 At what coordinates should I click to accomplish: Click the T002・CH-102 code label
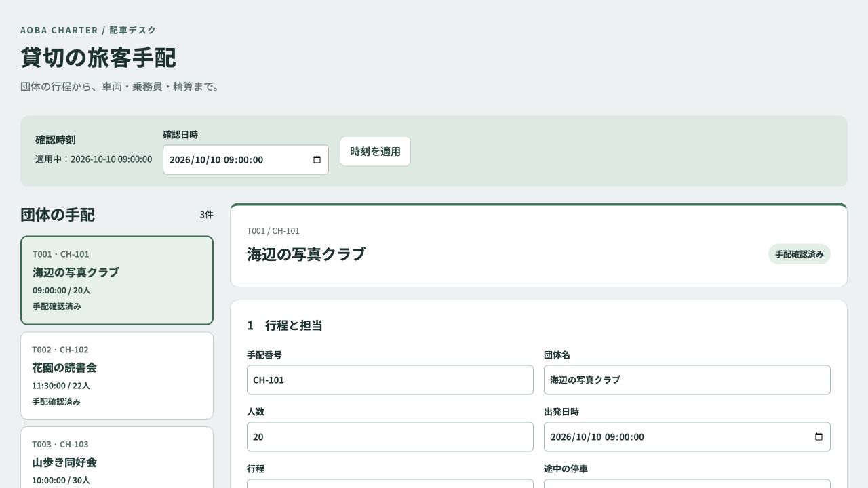60,350
